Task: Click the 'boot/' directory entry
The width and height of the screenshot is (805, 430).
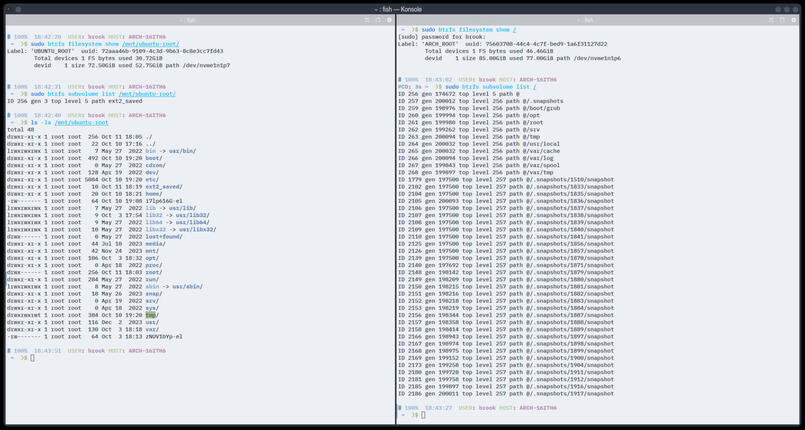Action: tap(156, 159)
